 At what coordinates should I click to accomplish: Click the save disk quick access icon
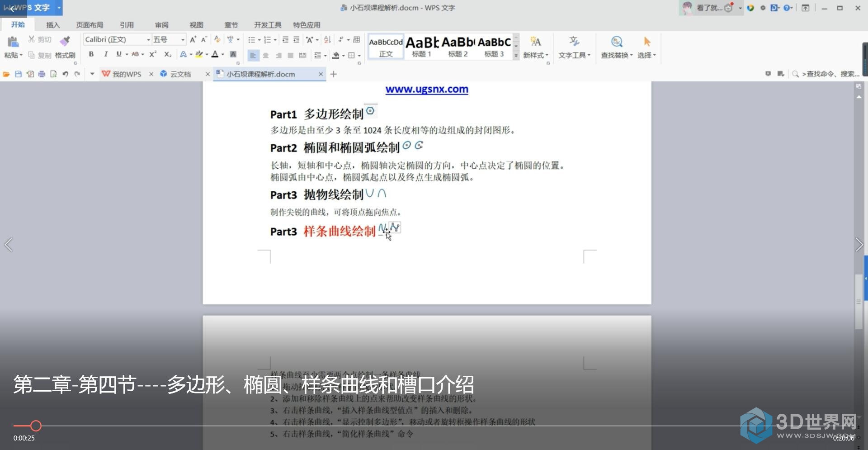pos(18,74)
